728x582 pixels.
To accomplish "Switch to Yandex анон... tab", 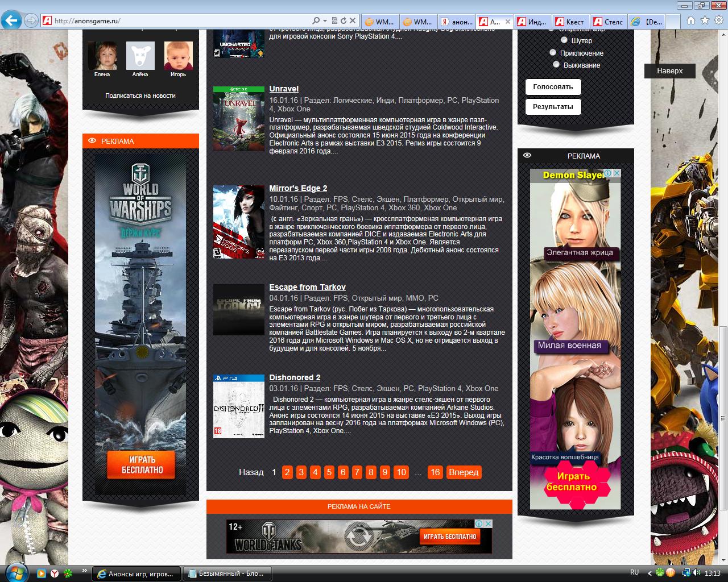I will pyautogui.click(x=457, y=22).
